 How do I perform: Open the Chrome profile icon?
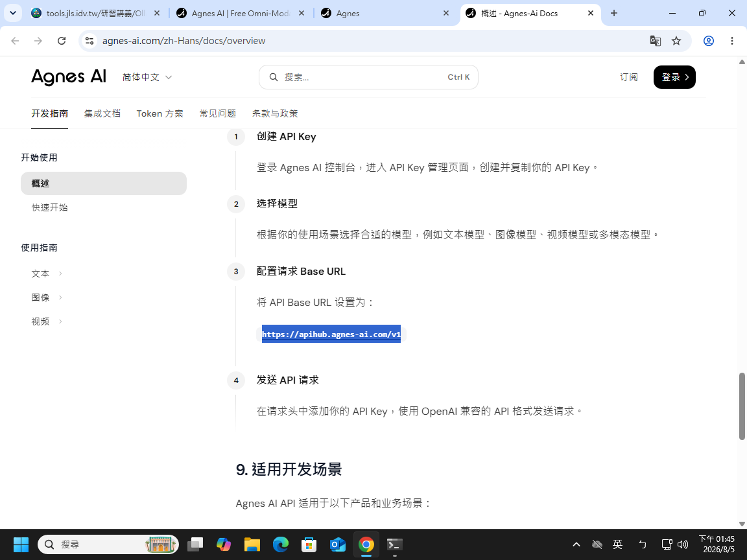point(709,41)
